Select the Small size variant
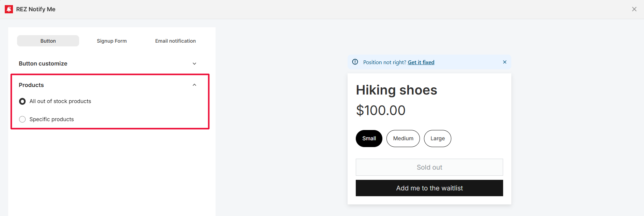 tap(369, 139)
